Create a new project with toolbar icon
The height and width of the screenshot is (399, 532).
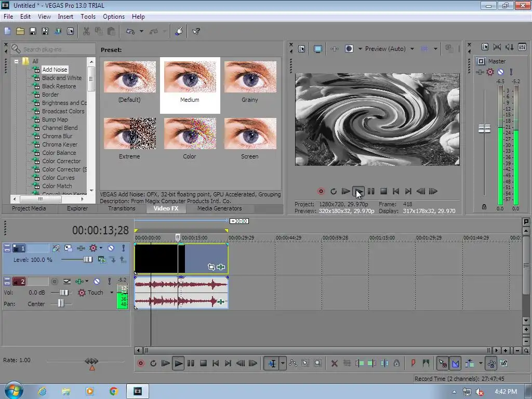click(x=7, y=31)
